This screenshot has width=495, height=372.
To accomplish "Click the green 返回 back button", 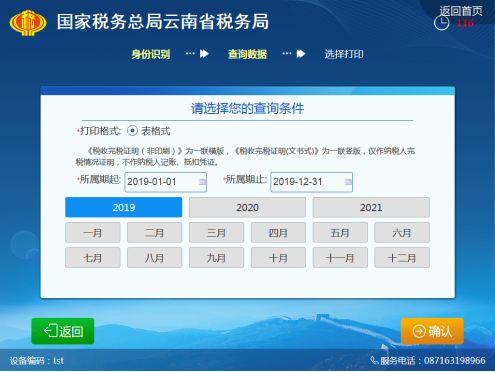I will [63, 331].
